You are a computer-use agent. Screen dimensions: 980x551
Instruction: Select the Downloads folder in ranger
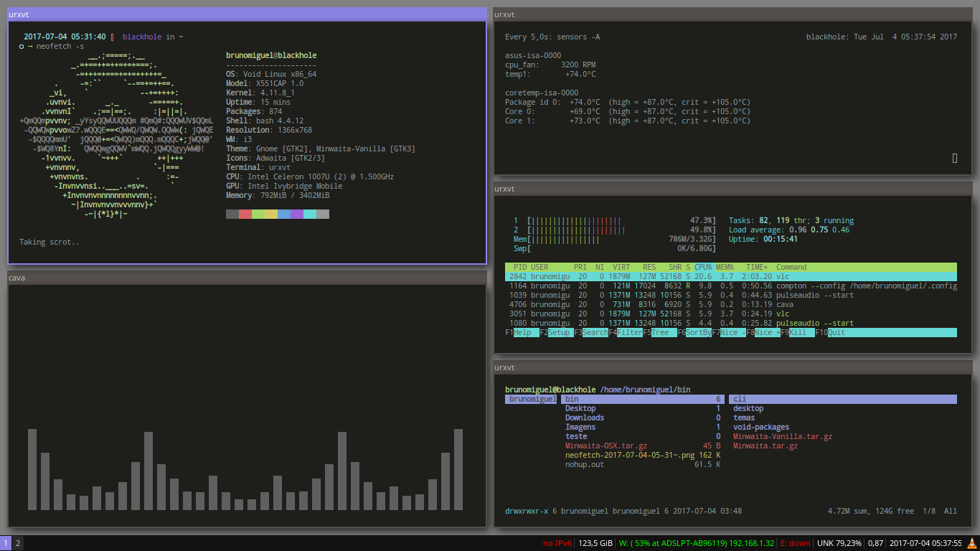click(x=641, y=418)
